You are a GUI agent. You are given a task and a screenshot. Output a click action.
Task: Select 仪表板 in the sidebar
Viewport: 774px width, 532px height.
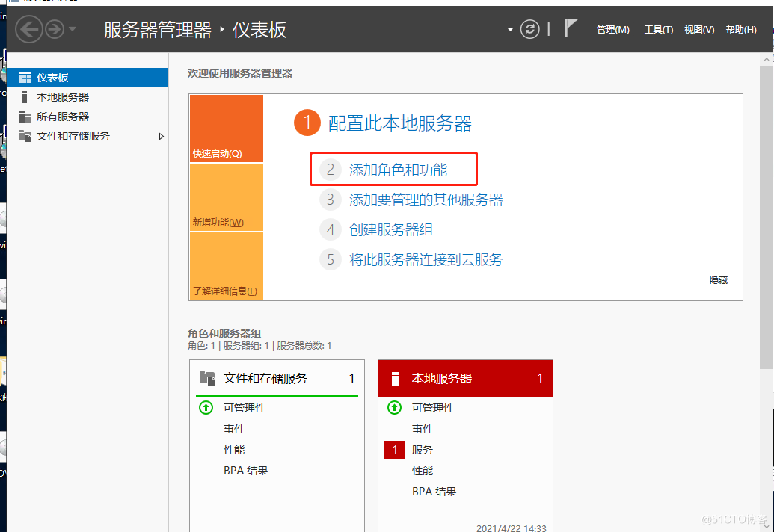click(87, 78)
